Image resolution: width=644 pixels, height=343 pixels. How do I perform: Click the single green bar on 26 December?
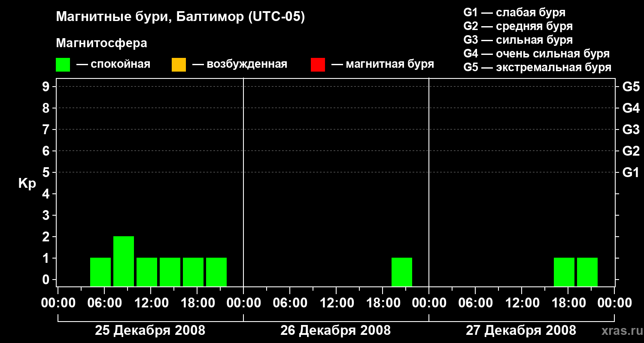(x=402, y=272)
